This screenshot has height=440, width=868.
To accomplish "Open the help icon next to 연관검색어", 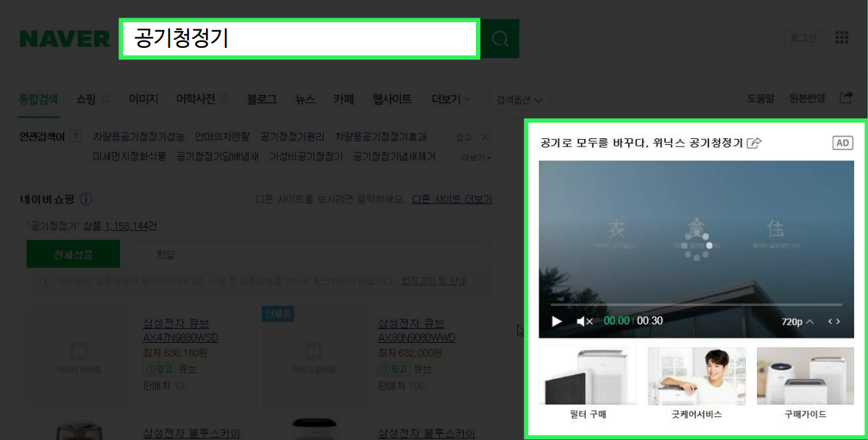I will 76,136.
